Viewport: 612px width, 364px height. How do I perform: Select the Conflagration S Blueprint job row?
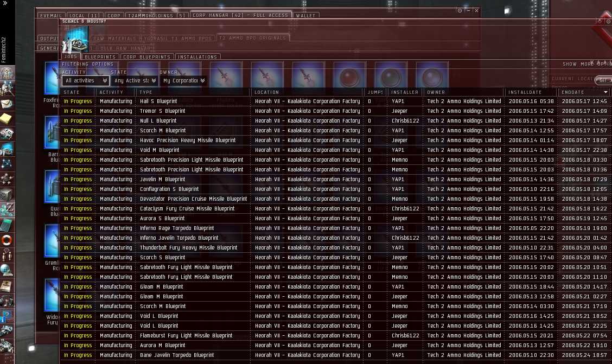click(x=336, y=189)
